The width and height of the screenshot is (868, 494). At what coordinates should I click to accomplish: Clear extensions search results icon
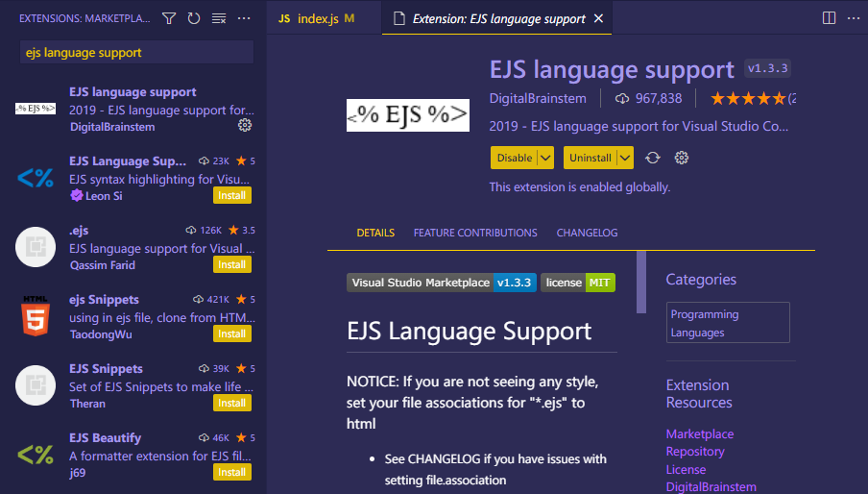tap(219, 18)
